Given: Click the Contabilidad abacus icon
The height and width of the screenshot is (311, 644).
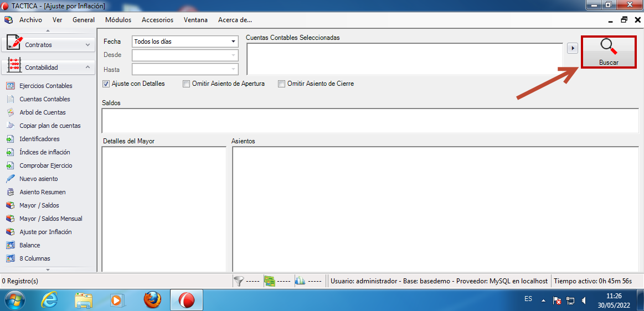Looking at the screenshot, I should [x=14, y=66].
